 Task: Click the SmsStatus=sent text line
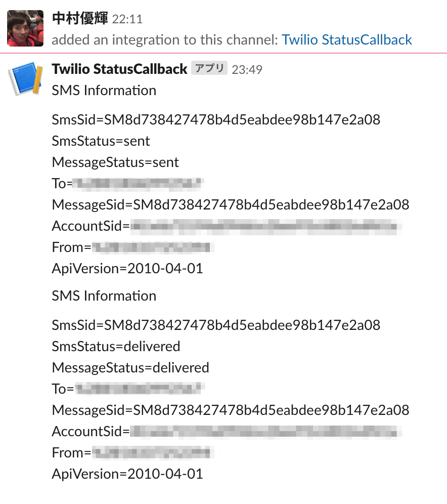(100, 141)
